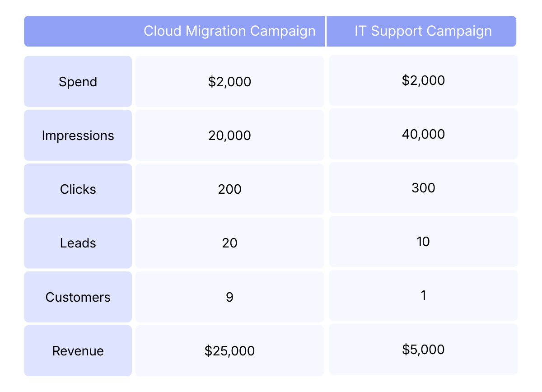Click the 1 customer cell

point(423,295)
